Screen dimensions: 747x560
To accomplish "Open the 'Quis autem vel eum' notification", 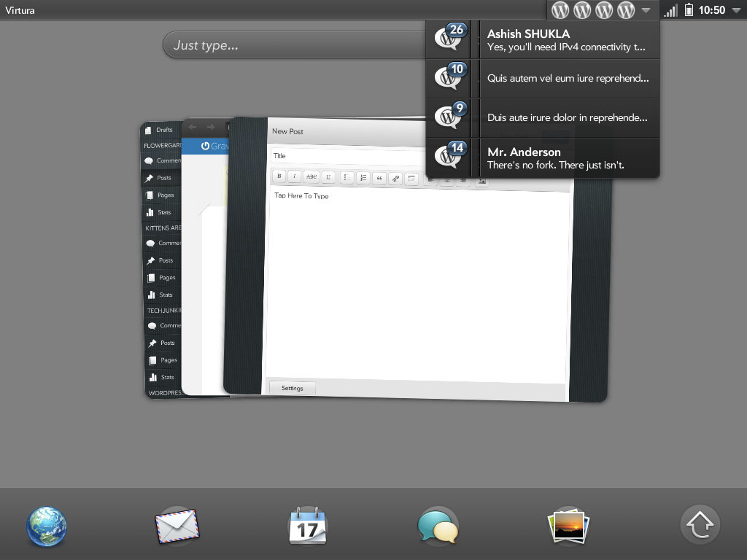I will click(x=543, y=79).
